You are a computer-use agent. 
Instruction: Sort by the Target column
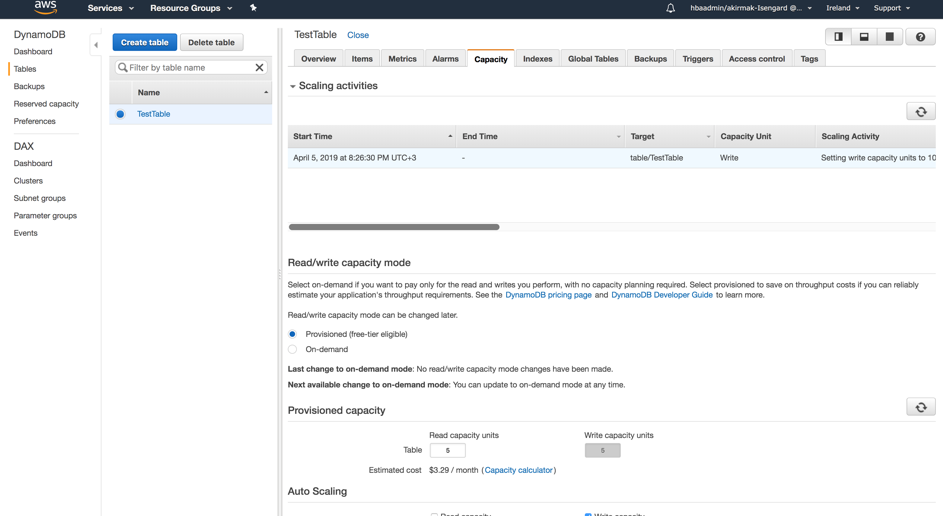669,137
